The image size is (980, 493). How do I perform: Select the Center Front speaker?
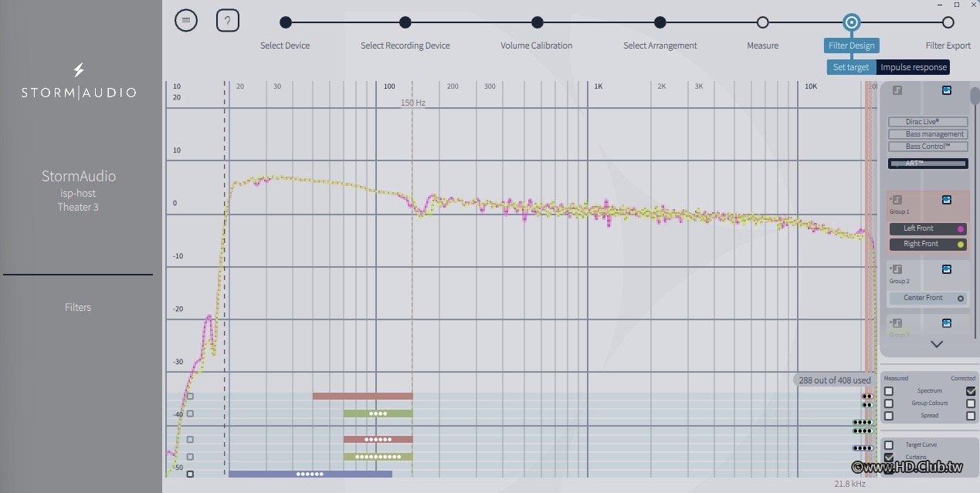(927, 298)
